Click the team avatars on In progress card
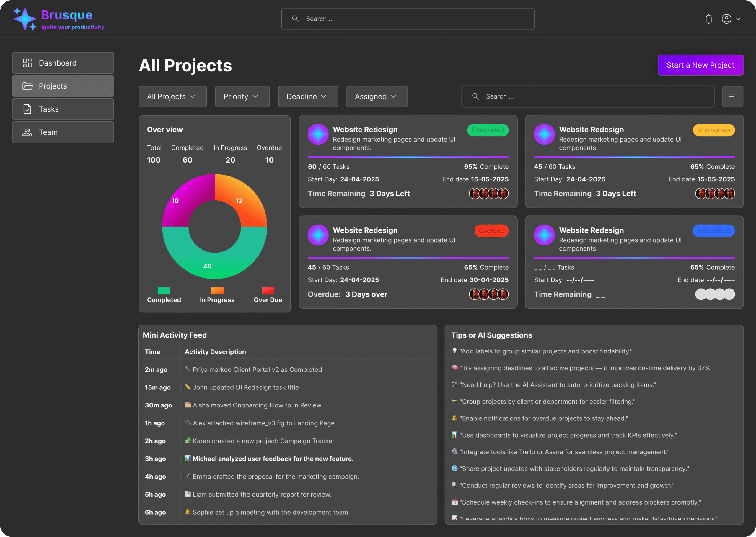The height and width of the screenshot is (537, 756). point(715,194)
